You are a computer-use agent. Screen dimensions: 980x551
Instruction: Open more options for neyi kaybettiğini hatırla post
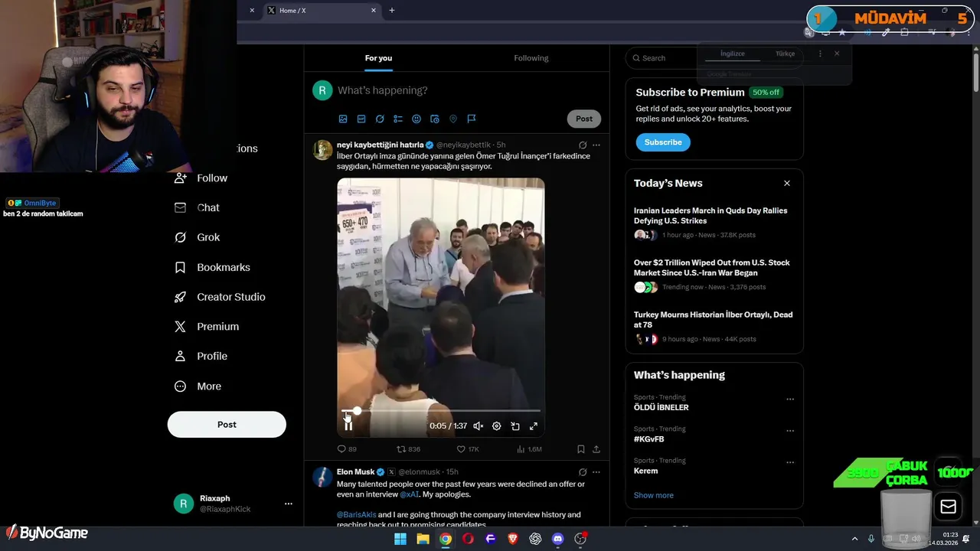pos(596,145)
